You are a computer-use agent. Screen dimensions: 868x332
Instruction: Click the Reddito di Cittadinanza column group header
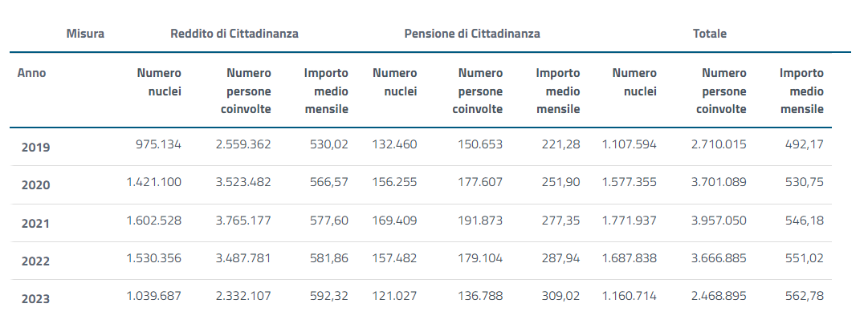pos(234,34)
